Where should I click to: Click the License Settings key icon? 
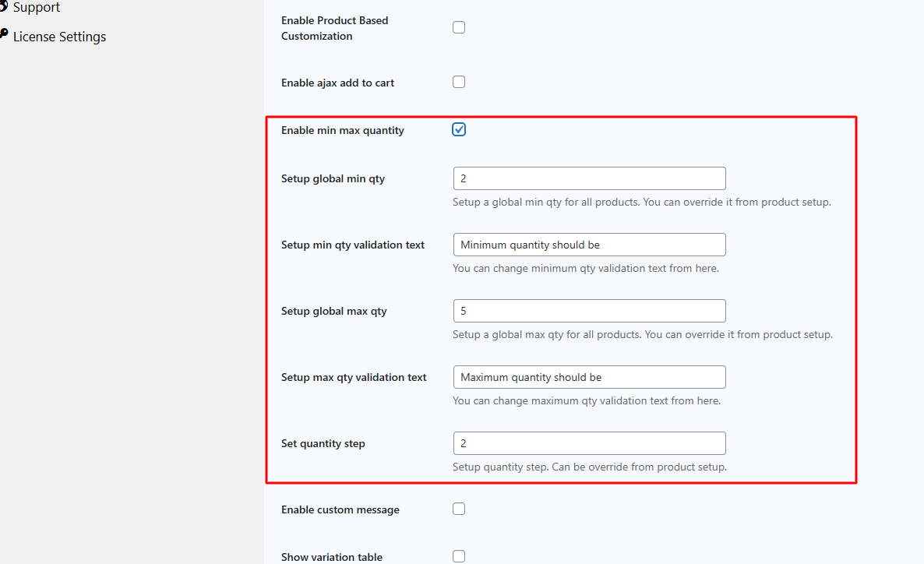[x=3, y=35]
